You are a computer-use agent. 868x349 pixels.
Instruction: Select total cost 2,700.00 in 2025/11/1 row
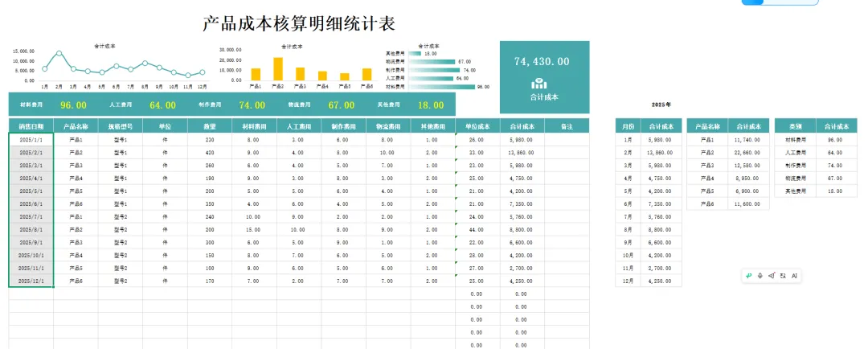coord(522,268)
